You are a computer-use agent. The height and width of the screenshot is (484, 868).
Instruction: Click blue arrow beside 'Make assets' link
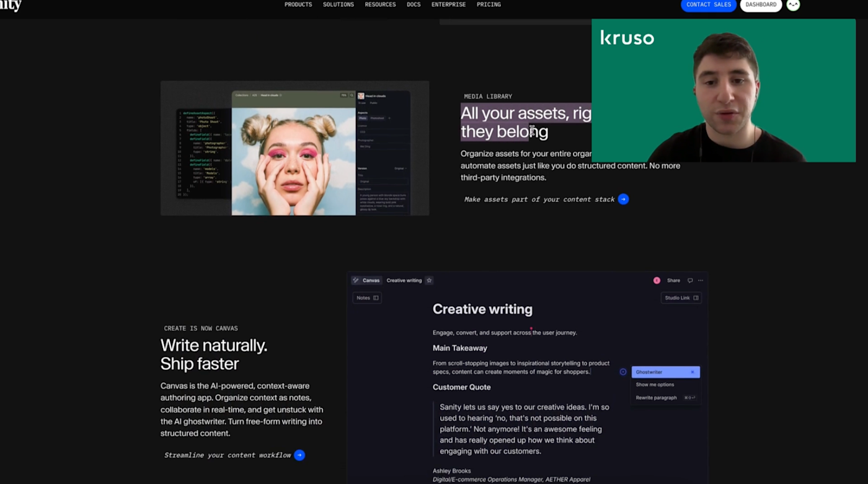(x=623, y=199)
